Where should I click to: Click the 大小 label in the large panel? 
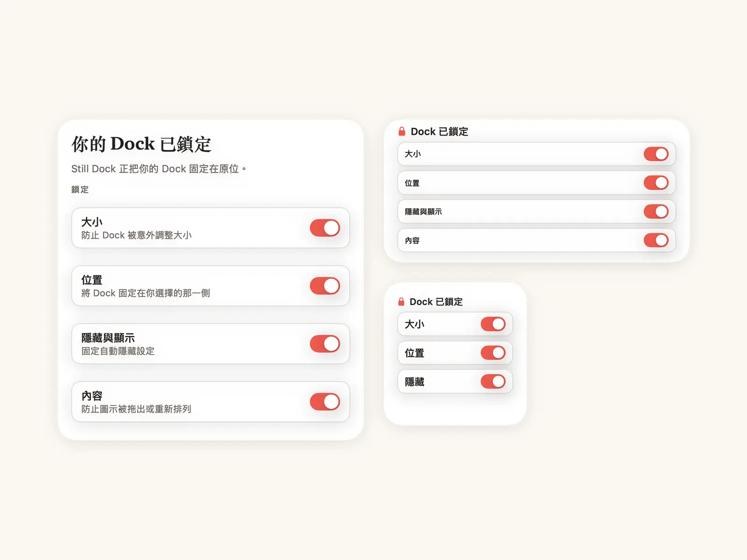92,222
